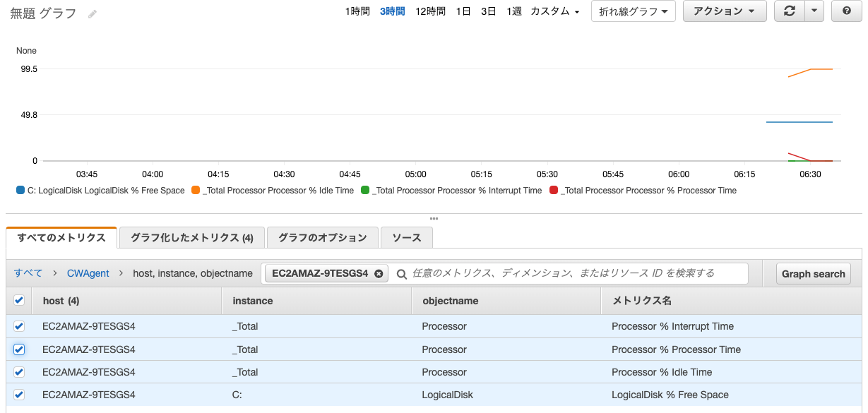Open the CWAgent breadcrumb link
The width and height of the screenshot is (868, 413).
[88, 273]
